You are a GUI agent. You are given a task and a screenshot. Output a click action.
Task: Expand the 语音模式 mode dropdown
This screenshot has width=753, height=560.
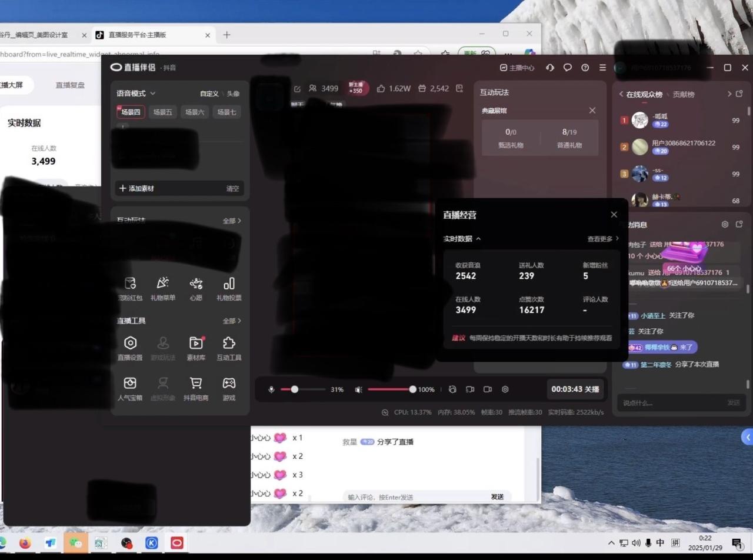click(x=153, y=94)
